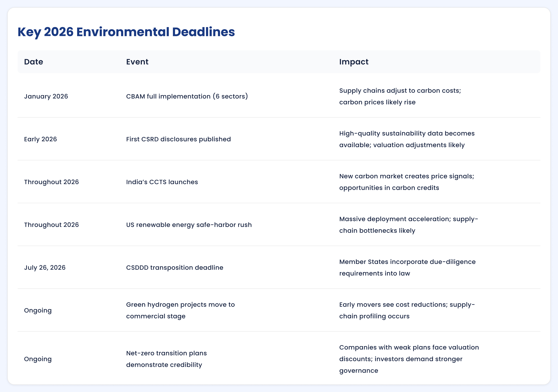Select the Impact column header
558x392 pixels.
(354, 62)
